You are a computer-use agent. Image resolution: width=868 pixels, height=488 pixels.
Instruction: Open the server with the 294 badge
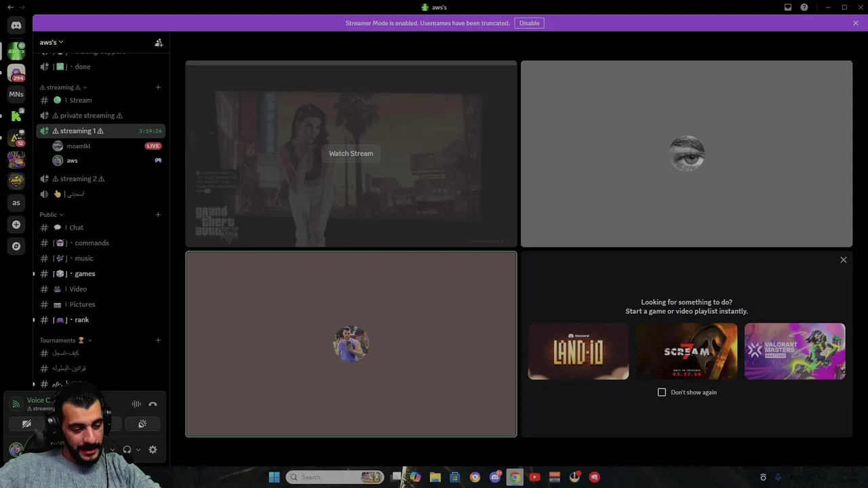point(16,72)
